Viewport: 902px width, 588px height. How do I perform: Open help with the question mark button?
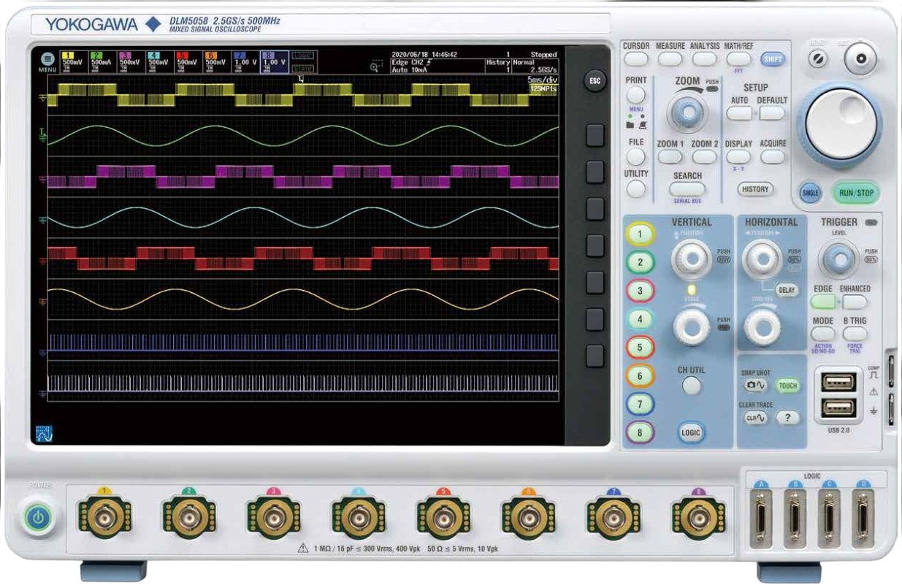coord(787,419)
